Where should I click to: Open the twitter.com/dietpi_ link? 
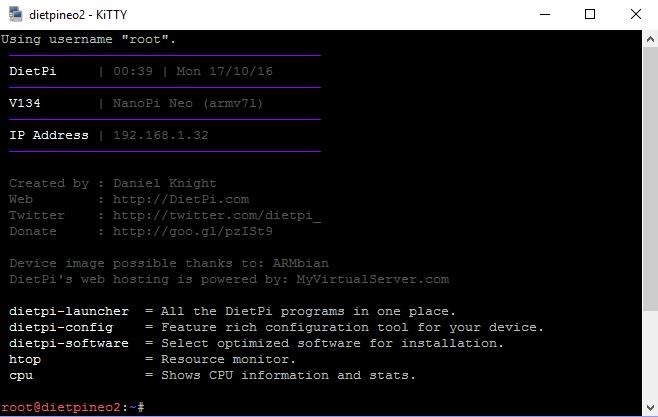pos(216,215)
